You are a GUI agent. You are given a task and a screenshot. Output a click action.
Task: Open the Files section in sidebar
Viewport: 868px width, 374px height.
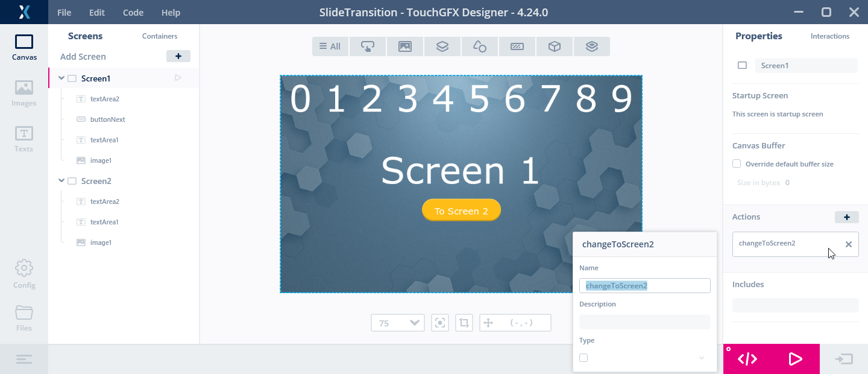coord(24,318)
